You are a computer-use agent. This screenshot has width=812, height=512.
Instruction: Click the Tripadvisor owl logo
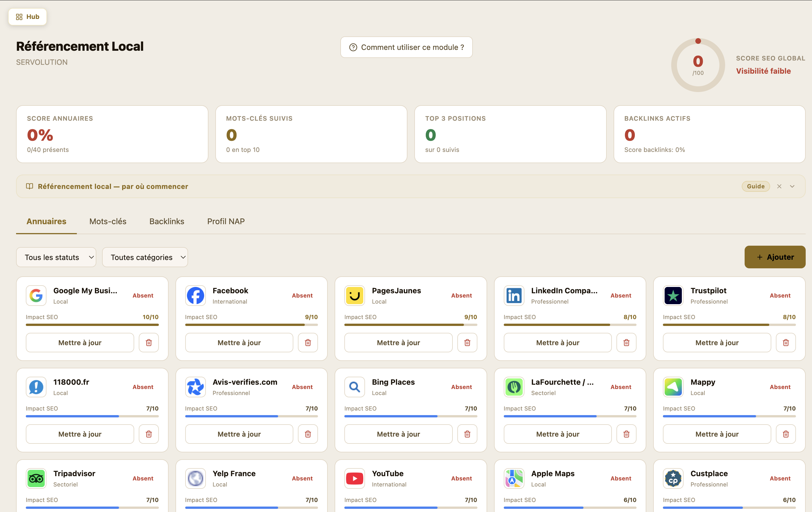click(36, 478)
